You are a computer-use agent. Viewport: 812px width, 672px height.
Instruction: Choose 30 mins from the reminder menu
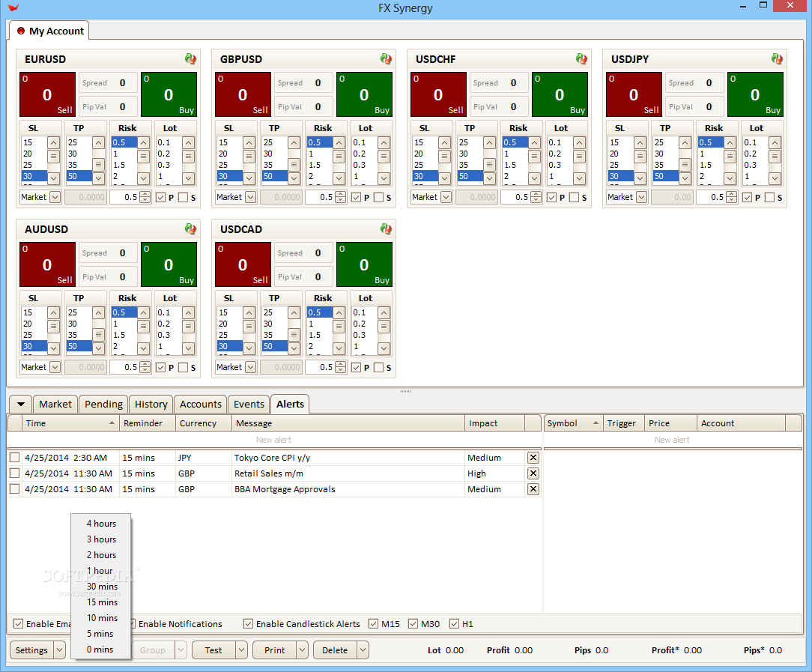[x=101, y=587]
